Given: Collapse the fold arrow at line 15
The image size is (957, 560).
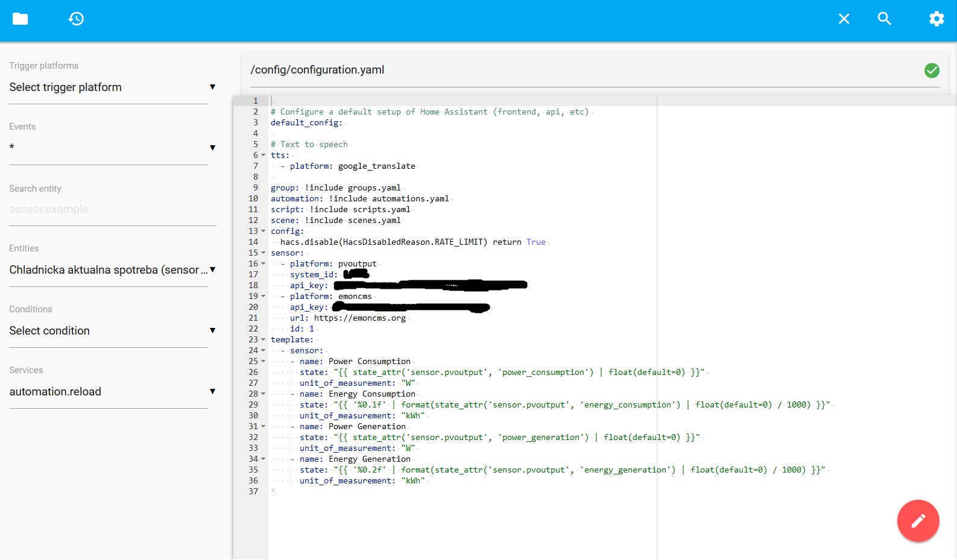Looking at the screenshot, I should (x=263, y=253).
